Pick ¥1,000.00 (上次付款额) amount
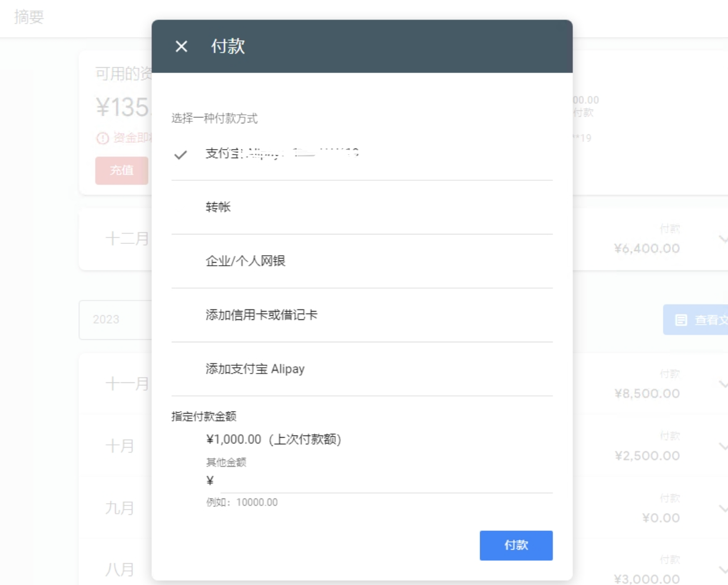Image resolution: width=728 pixels, height=585 pixels. click(274, 439)
